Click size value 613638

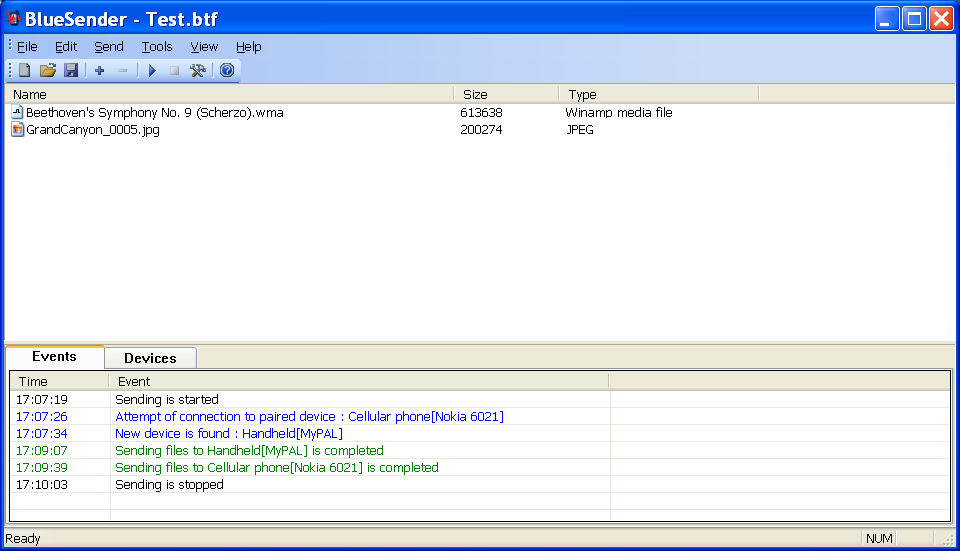481,113
